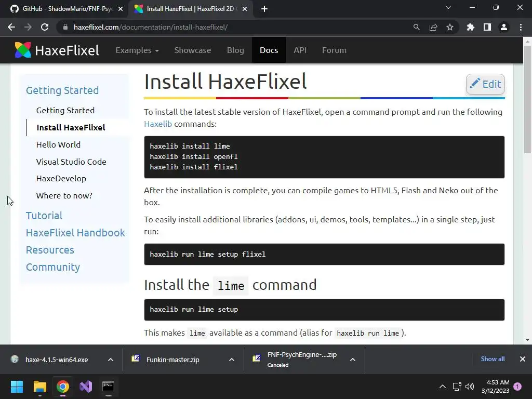Click the browser forward arrow
This screenshot has width=532, height=399.
[28, 27]
